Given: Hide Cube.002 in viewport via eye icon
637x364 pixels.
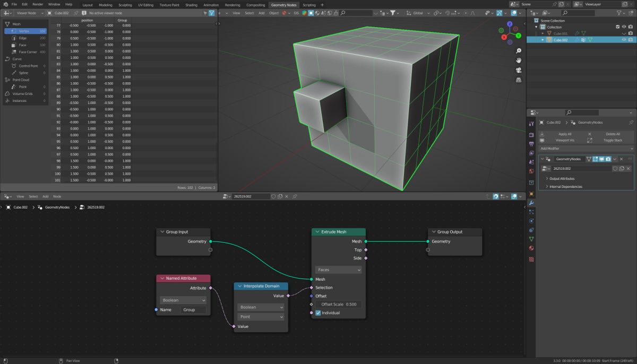Looking at the screenshot, I should click(x=624, y=40).
